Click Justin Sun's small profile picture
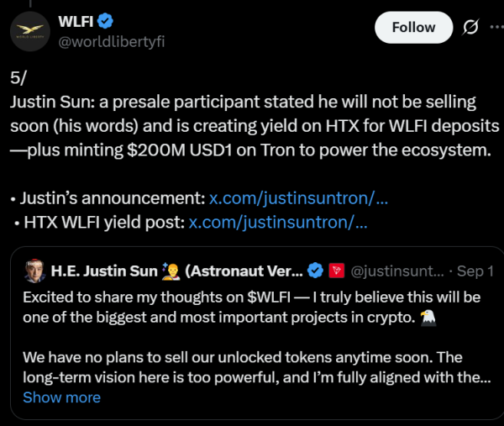504x426 pixels. pos(32,271)
